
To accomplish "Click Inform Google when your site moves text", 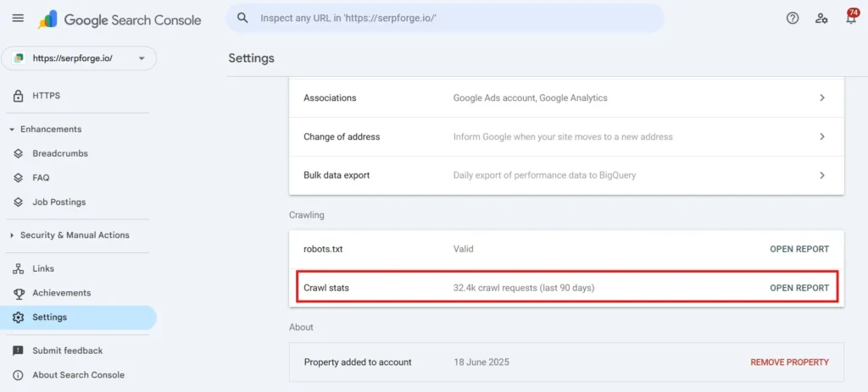I will pos(563,136).
